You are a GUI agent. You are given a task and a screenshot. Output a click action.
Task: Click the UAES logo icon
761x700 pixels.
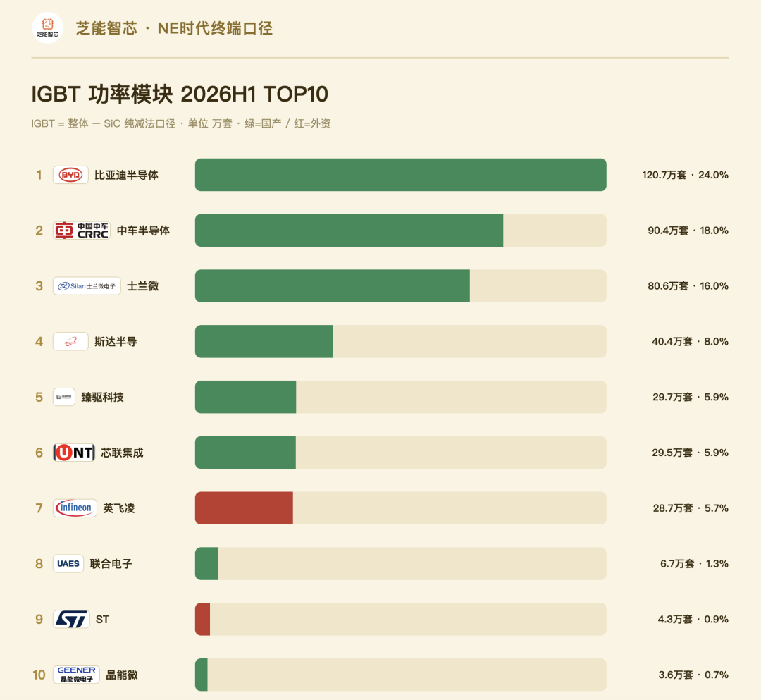68,563
